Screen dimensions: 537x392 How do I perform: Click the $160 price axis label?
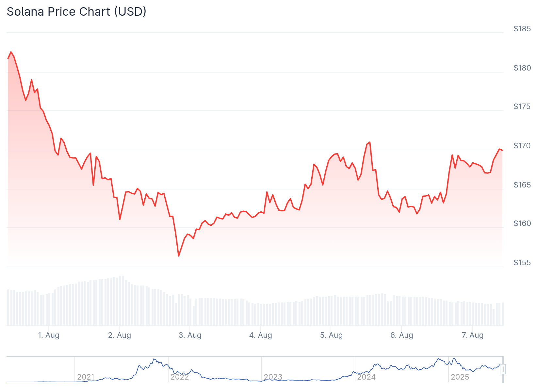[x=522, y=223]
